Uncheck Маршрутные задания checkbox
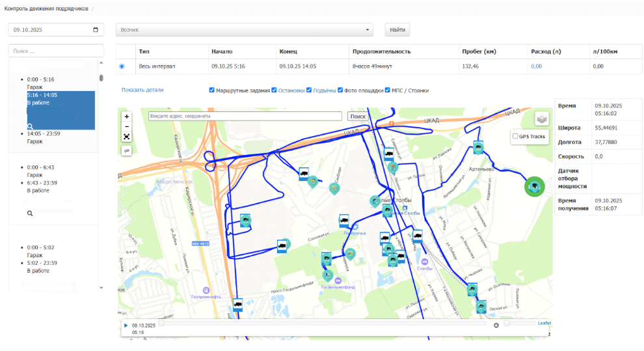Viewport: 644px width, 351px height. click(x=212, y=91)
